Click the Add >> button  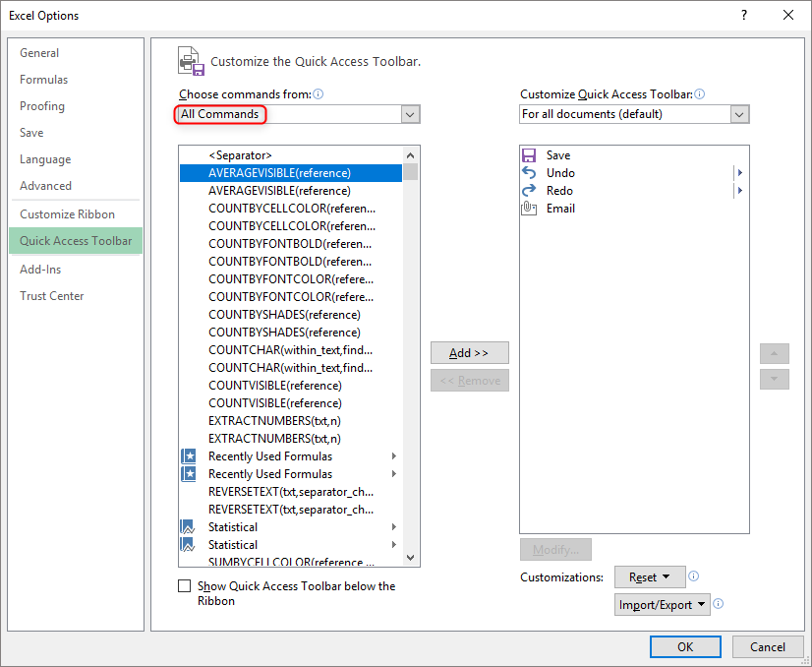tap(470, 353)
